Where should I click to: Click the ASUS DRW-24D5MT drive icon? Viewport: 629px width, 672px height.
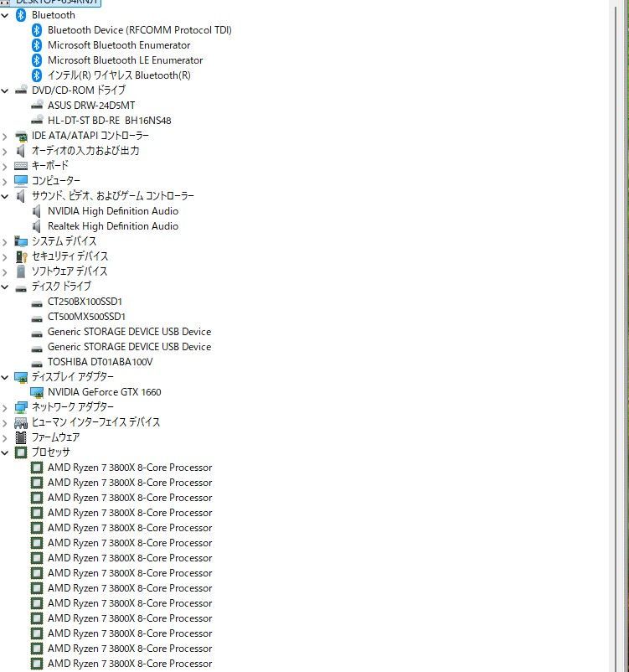tap(38, 105)
